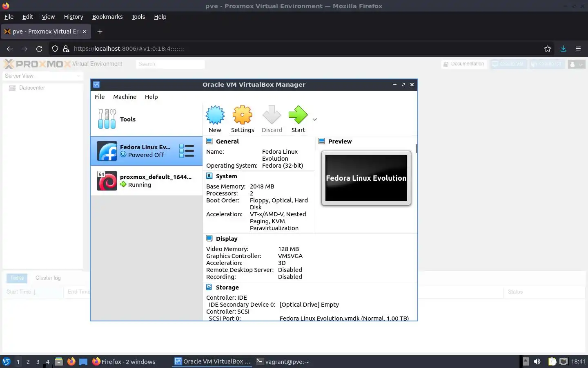Screen dimensions: 588x368
Task: Open the Firefox Bookmarks menu
Action: point(107,17)
